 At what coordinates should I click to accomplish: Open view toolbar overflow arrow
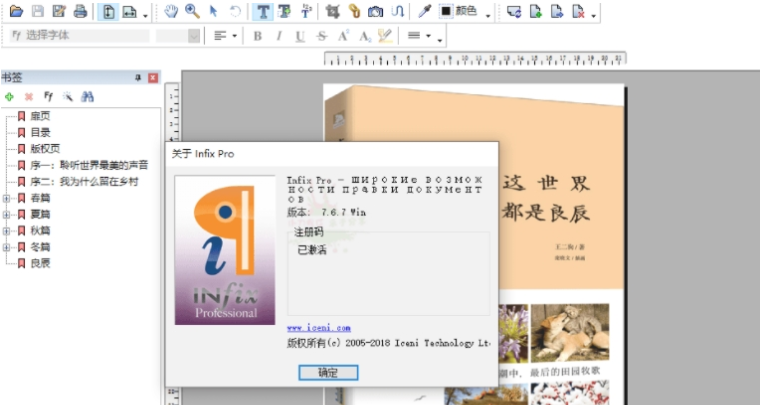coord(145,16)
